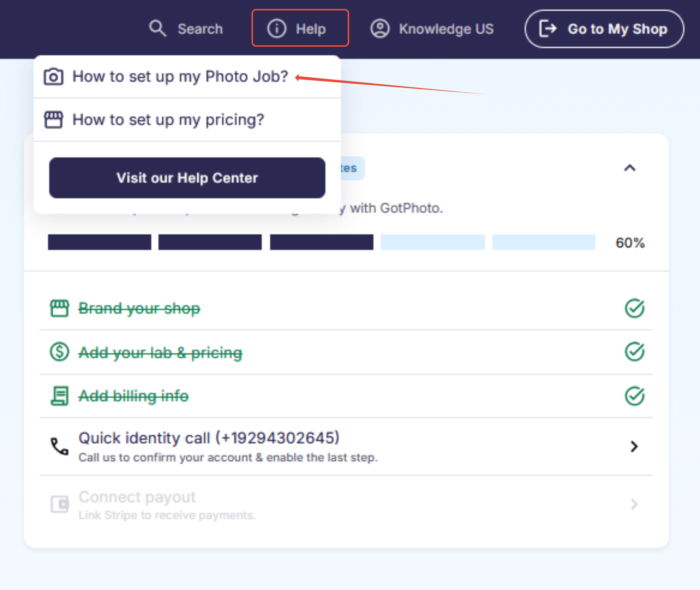This screenshot has width=700, height=590.
Task: Click the phone icon for identity call
Action: pyautogui.click(x=59, y=447)
